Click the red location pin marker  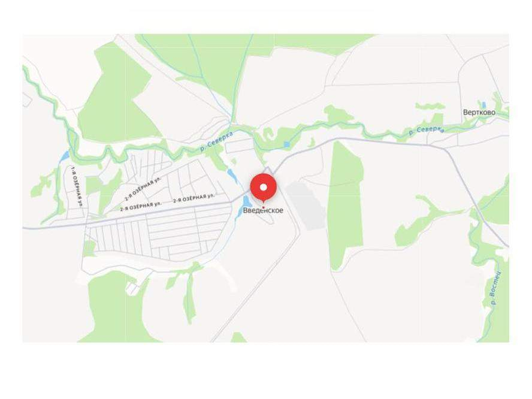tap(264, 189)
